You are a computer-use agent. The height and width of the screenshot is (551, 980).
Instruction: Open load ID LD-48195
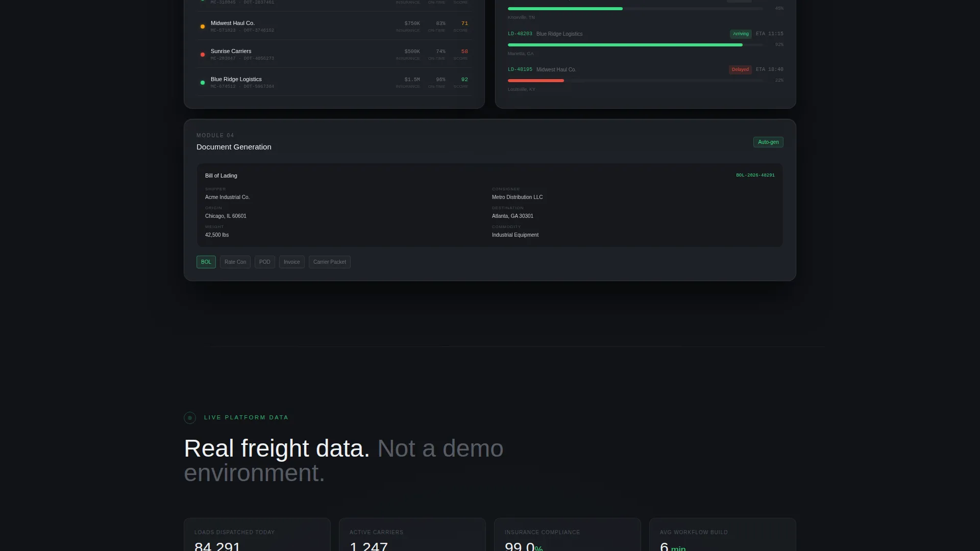pos(520,69)
